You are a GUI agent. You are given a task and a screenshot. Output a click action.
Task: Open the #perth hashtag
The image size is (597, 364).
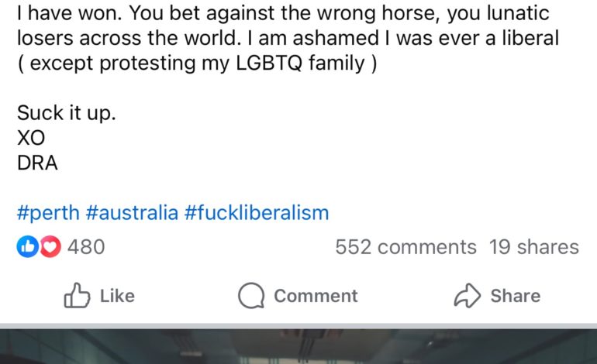coord(48,212)
